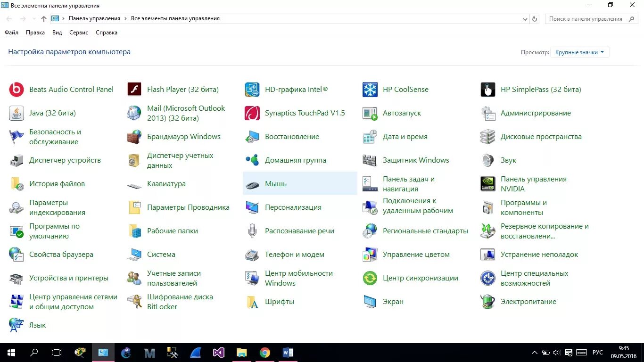
Task: Click the Windows Start button
Action: [x=11, y=353]
